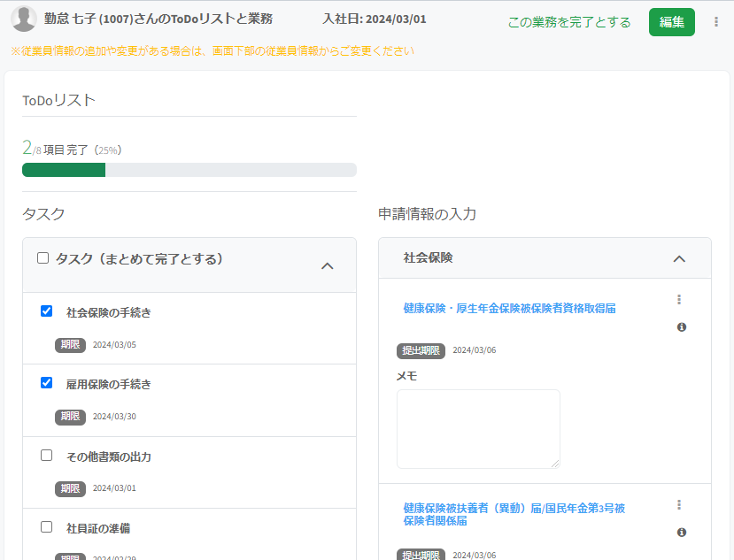Click the 申請情報の入力 heading

[x=427, y=214]
